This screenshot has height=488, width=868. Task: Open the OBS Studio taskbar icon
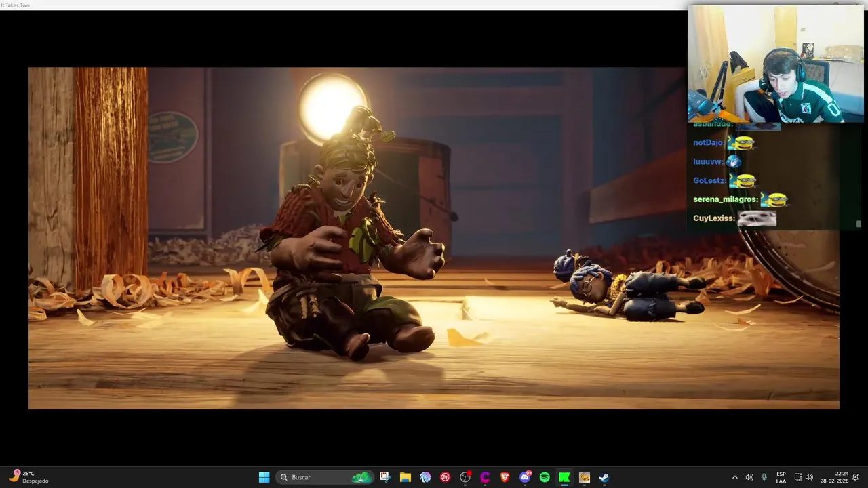(465, 477)
